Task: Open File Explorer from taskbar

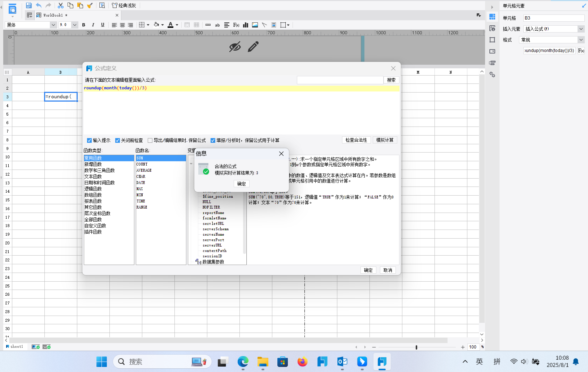Action: [263, 362]
